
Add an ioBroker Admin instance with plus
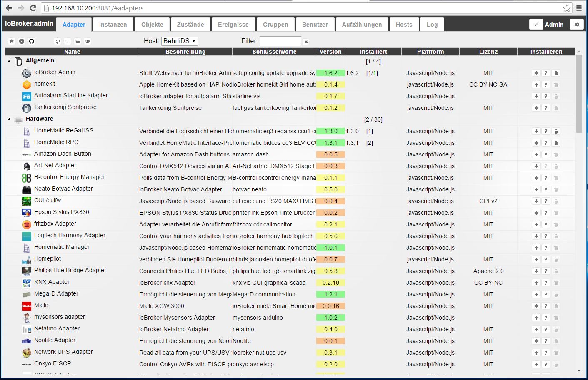point(536,73)
